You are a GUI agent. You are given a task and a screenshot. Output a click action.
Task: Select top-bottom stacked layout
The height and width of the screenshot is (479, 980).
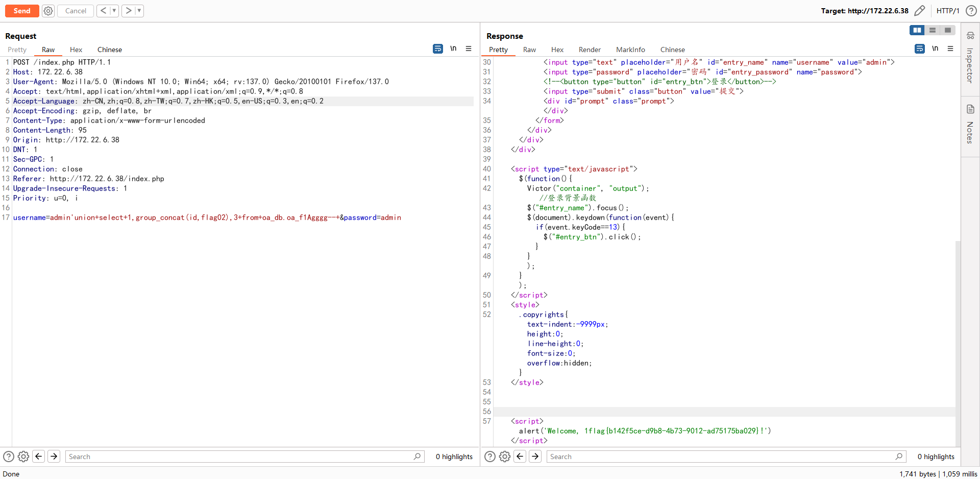click(x=933, y=30)
